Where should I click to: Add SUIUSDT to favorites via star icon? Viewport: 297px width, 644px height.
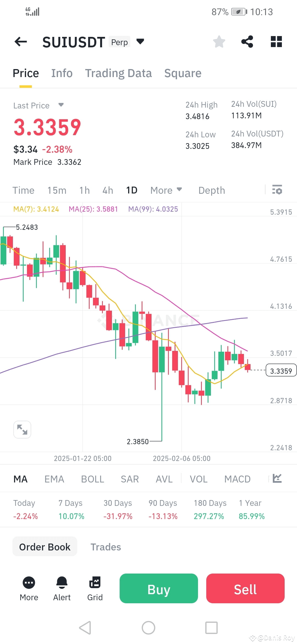219,42
